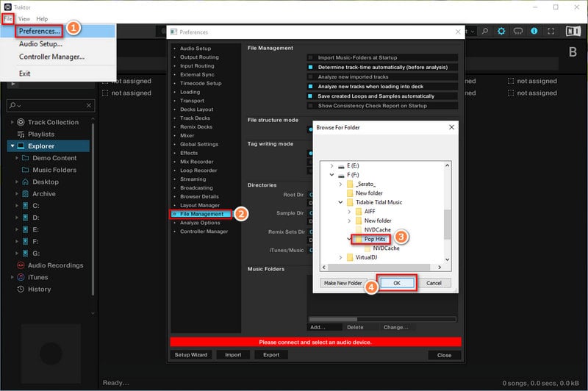The height and width of the screenshot is (391, 588).
Task: Click the blue info icon in header
Action: click(534, 31)
